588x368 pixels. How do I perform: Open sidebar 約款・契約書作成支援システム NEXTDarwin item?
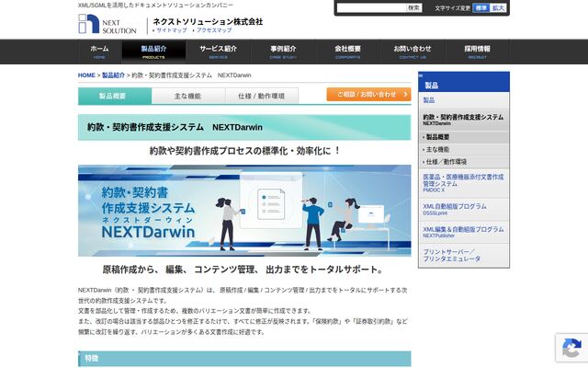click(463, 120)
